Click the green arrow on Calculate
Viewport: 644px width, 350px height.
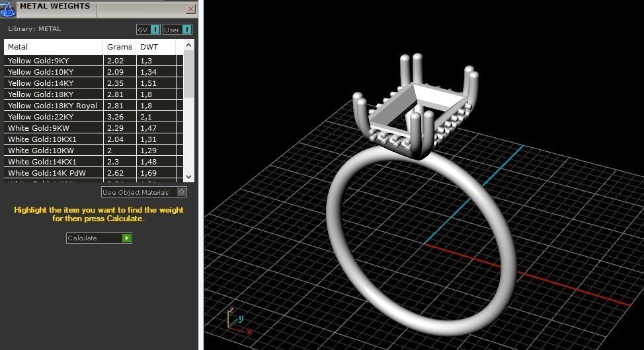(x=126, y=238)
